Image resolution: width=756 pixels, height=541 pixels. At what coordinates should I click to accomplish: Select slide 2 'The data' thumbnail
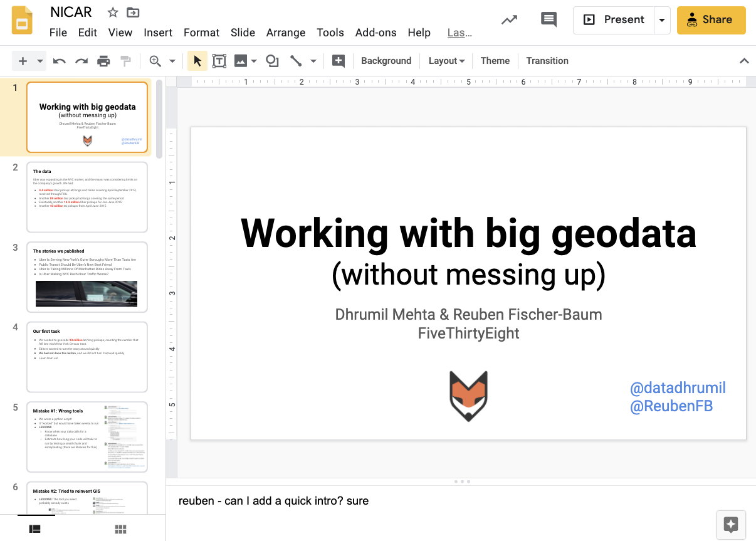[x=87, y=197]
